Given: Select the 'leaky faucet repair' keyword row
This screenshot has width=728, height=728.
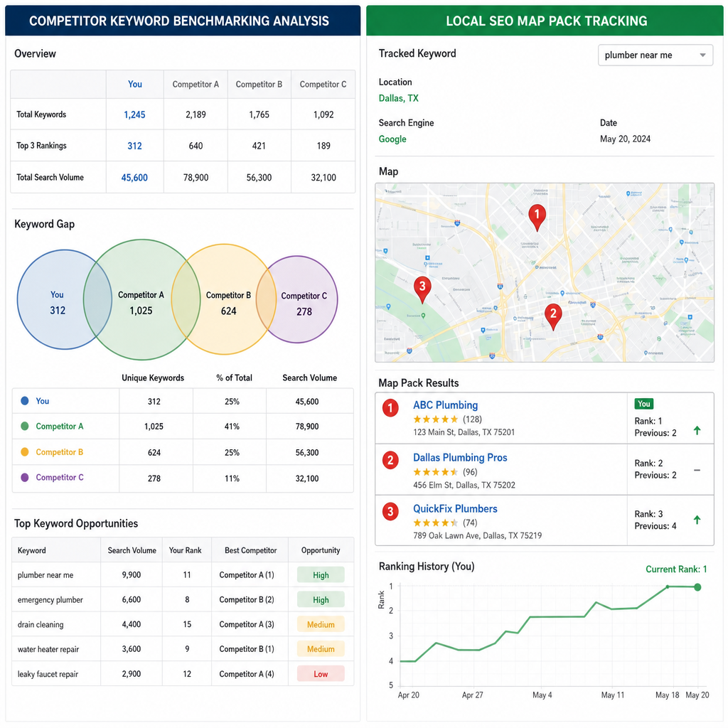Looking at the screenshot, I should point(183,674).
